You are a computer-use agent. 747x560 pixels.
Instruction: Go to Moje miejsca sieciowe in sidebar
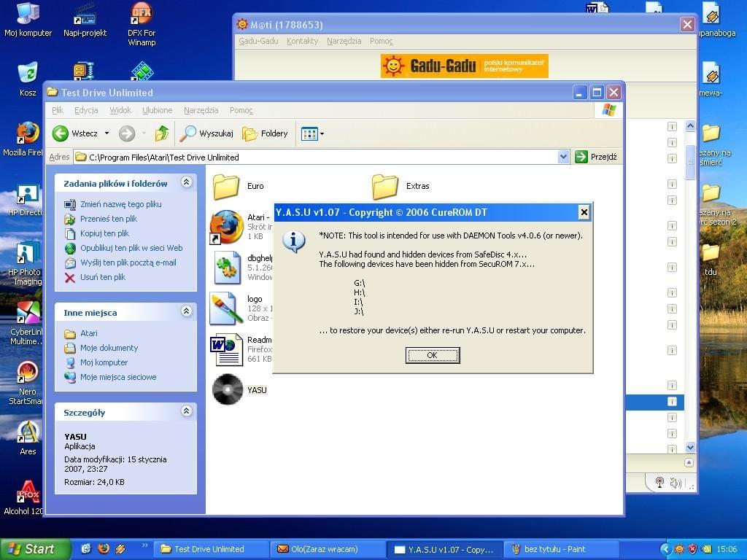[x=118, y=377]
